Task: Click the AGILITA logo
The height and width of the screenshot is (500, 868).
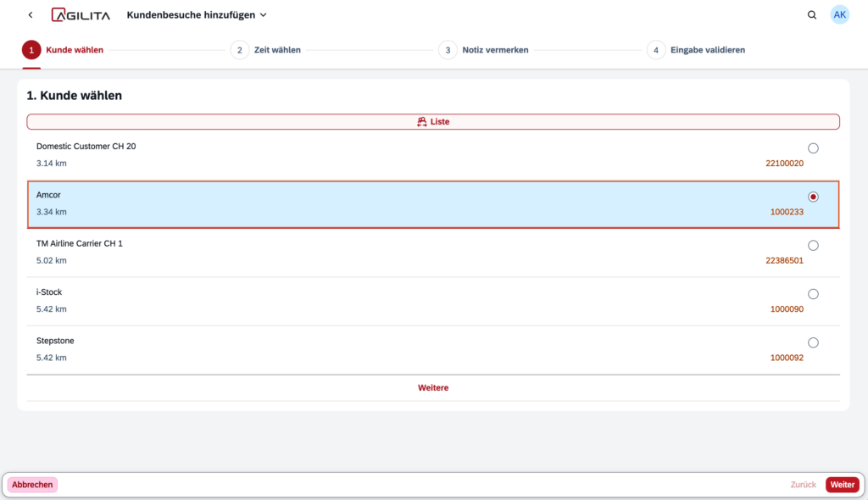Action: (x=81, y=15)
